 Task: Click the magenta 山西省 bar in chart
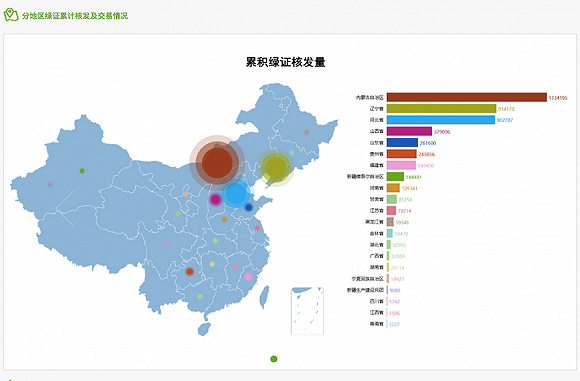[x=409, y=131]
